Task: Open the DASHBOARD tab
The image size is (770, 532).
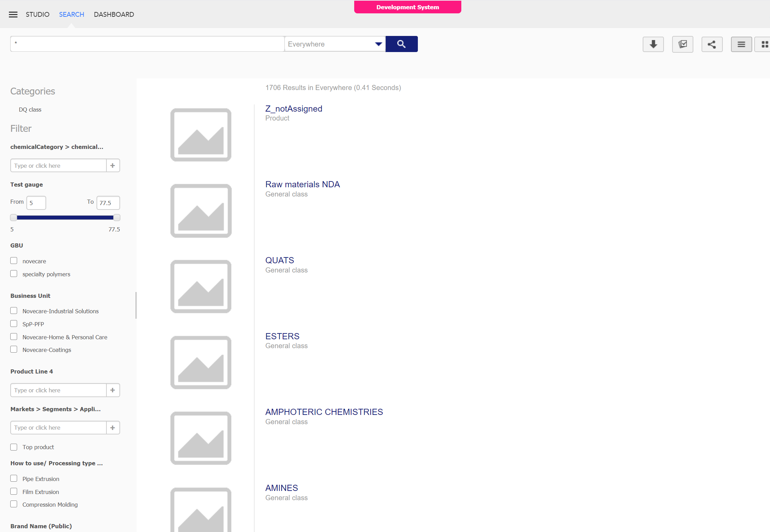Action: [114, 14]
